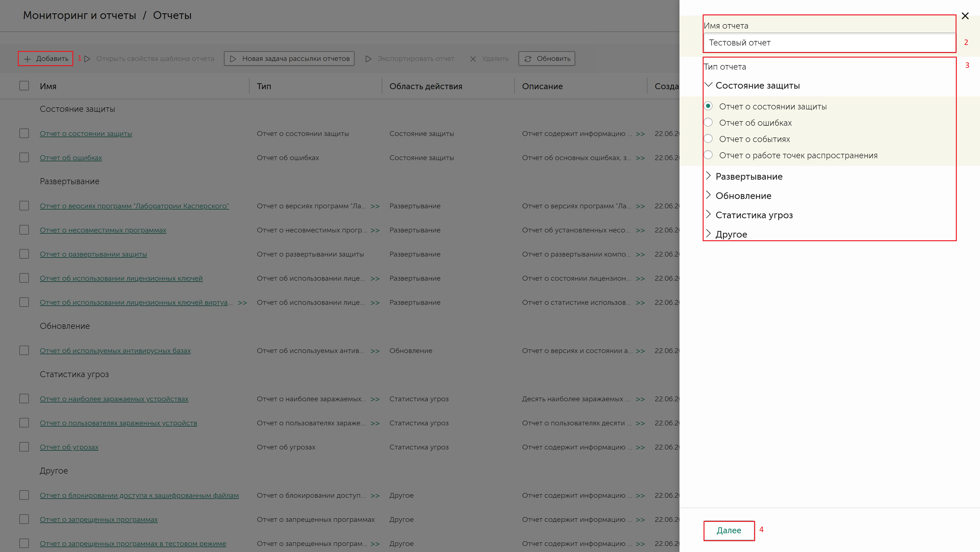The height and width of the screenshot is (552, 980).
Task: Open Отчет об используемых антивирусных базах link
Action: click(x=115, y=351)
